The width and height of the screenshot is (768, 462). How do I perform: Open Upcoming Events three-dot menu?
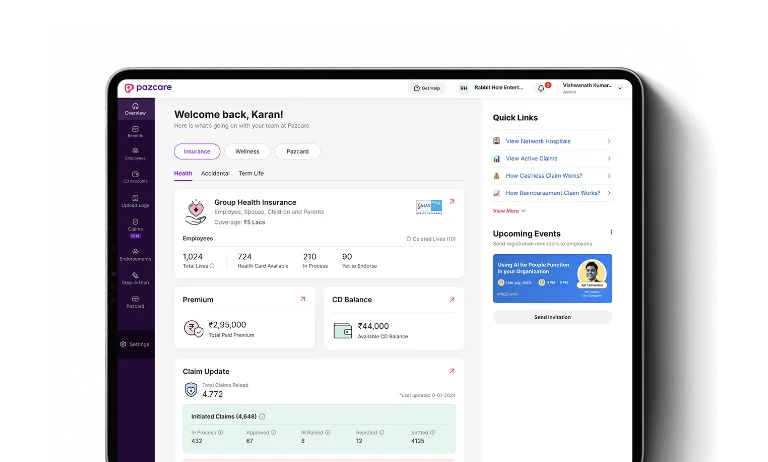coord(611,233)
